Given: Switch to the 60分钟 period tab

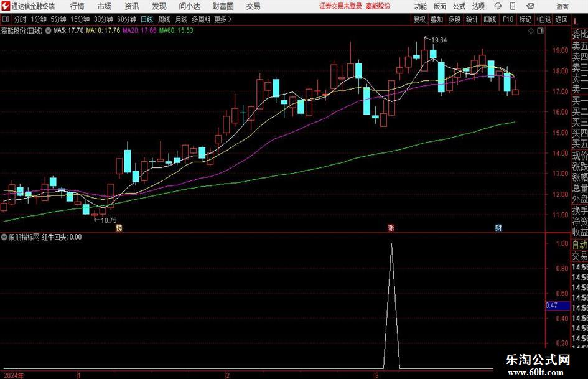Looking at the screenshot, I should click(x=127, y=19).
